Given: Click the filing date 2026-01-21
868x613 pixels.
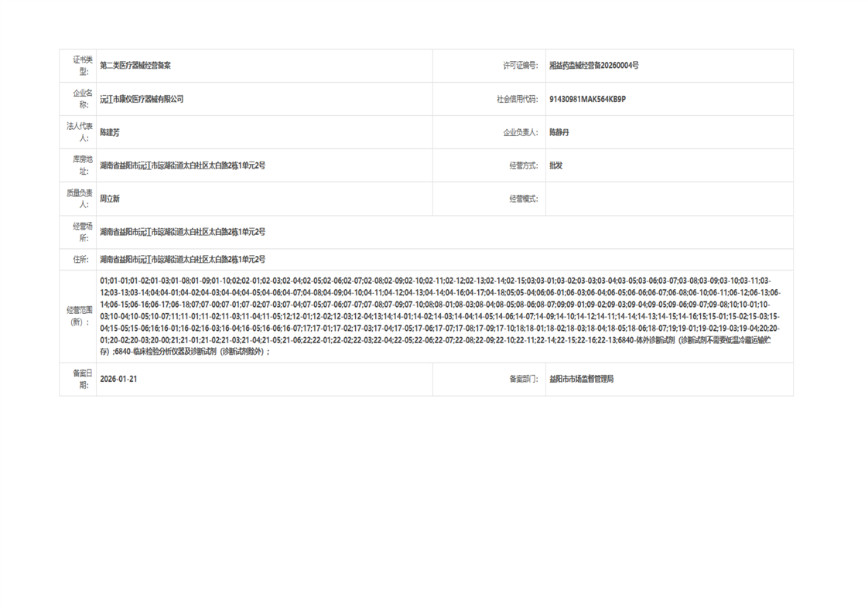Looking at the screenshot, I should (x=118, y=379).
